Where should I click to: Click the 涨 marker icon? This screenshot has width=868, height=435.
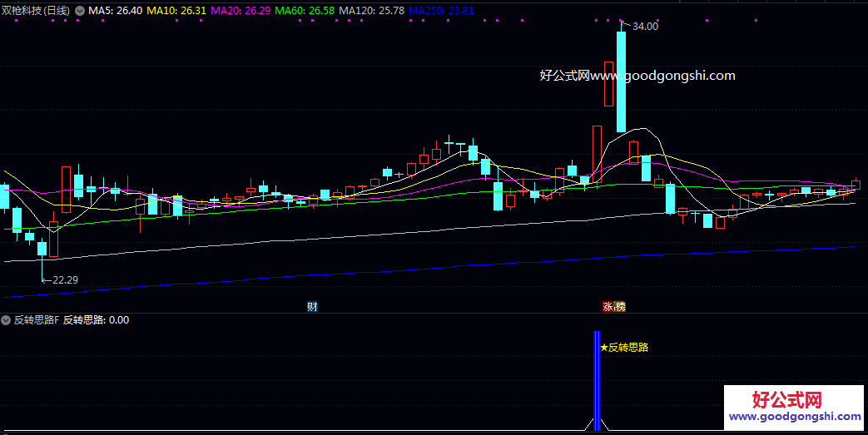pos(608,307)
